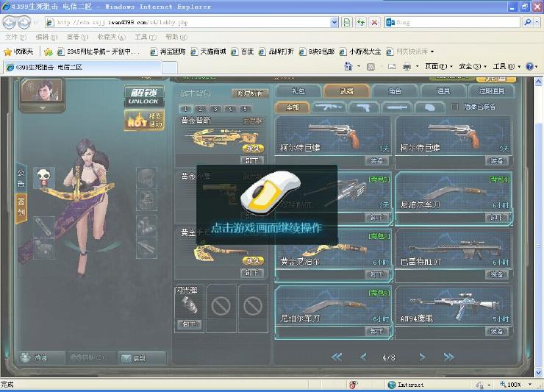Expand the address bar history dropdown

(334, 23)
